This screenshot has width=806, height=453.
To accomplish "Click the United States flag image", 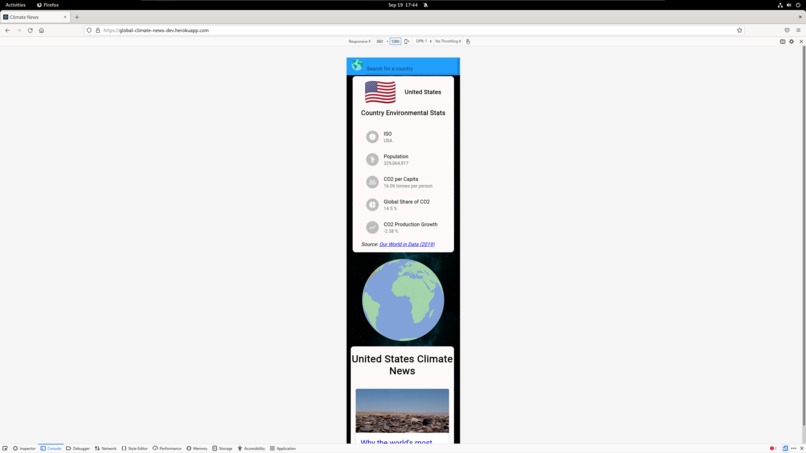I will click(380, 92).
